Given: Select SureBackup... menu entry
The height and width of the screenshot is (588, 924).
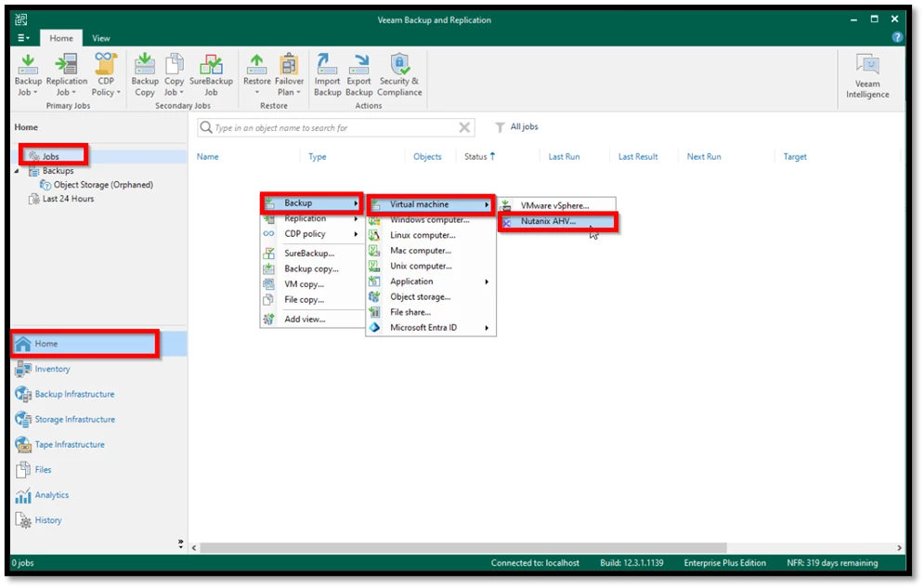Looking at the screenshot, I should click(x=312, y=254).
